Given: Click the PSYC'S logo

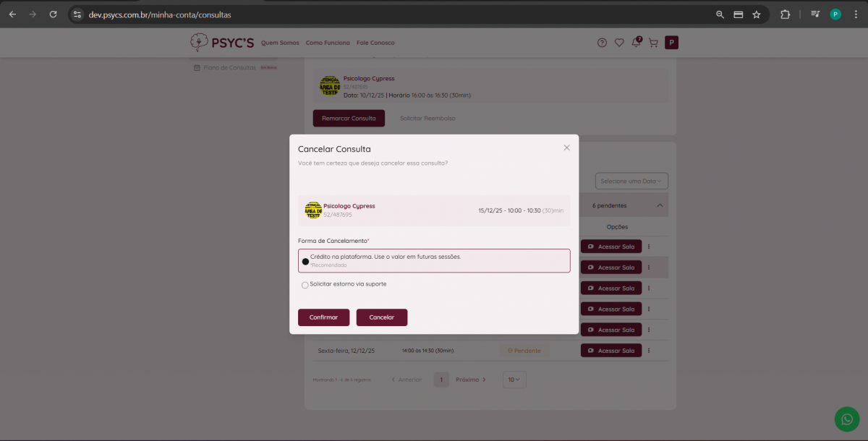Looking at the screenshot, I should click(x=222, y=43).
